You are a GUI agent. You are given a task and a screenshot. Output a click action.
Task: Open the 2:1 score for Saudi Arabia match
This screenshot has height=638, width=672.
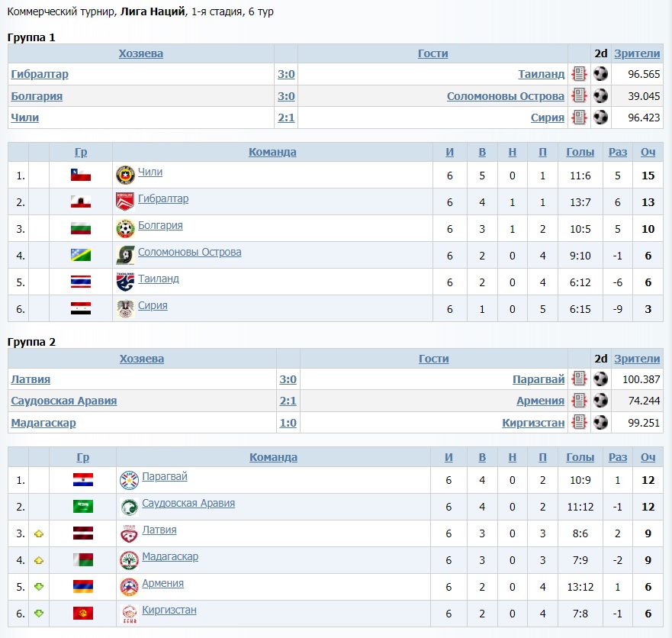288,401
